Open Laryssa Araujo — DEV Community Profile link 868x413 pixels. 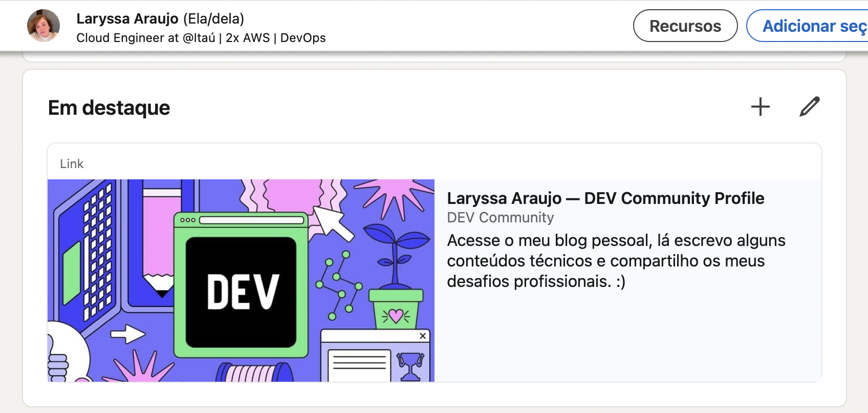(605, 198)
